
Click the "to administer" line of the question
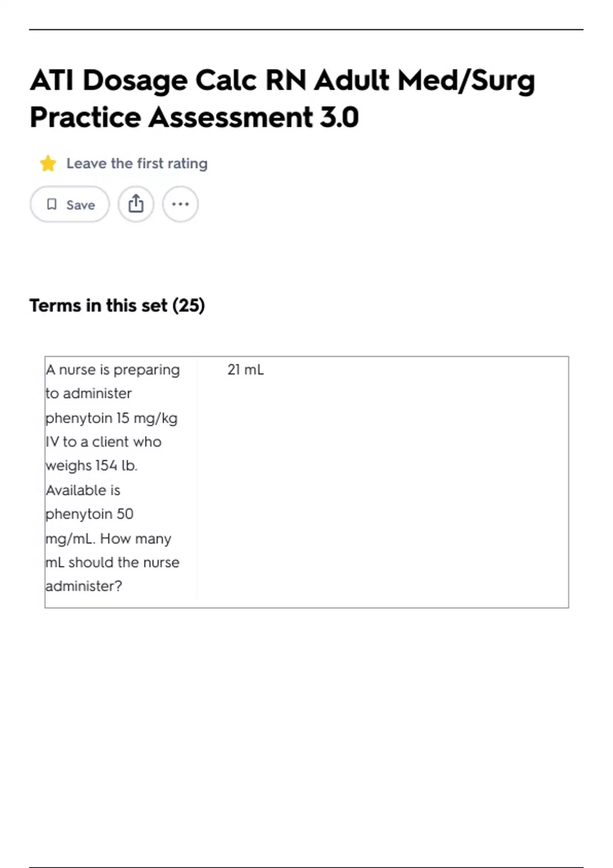point(89,394)
